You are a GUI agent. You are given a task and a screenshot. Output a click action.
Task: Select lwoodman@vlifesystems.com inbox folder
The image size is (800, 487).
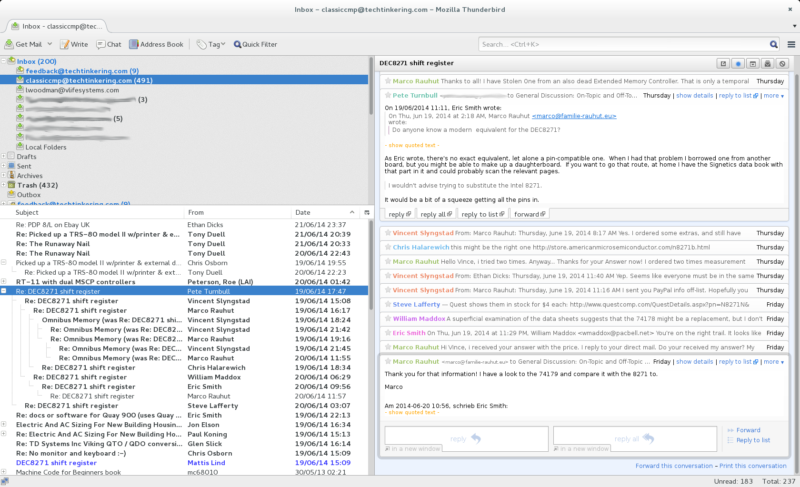[x=72, y=90]
